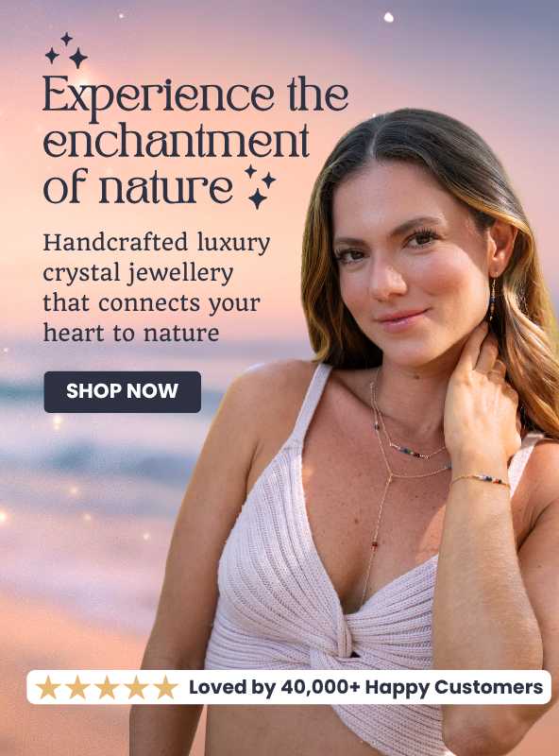Image resolution: width=559 pixels, height=756 pixels.
Task: Click the 'heart to nature' text line
Action: [131, 334]
